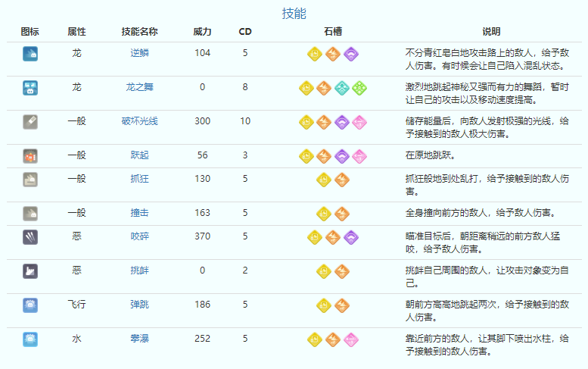Open the 攀瀑 skill link
The height and width of the screenshot is (369, 588).
coord(139,339)
